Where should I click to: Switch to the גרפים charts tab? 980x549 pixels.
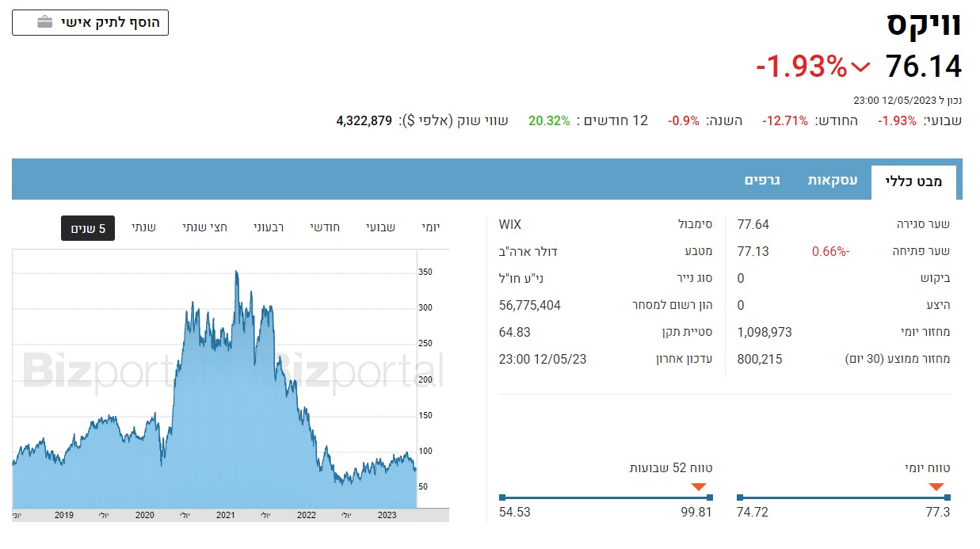point(762,180)
